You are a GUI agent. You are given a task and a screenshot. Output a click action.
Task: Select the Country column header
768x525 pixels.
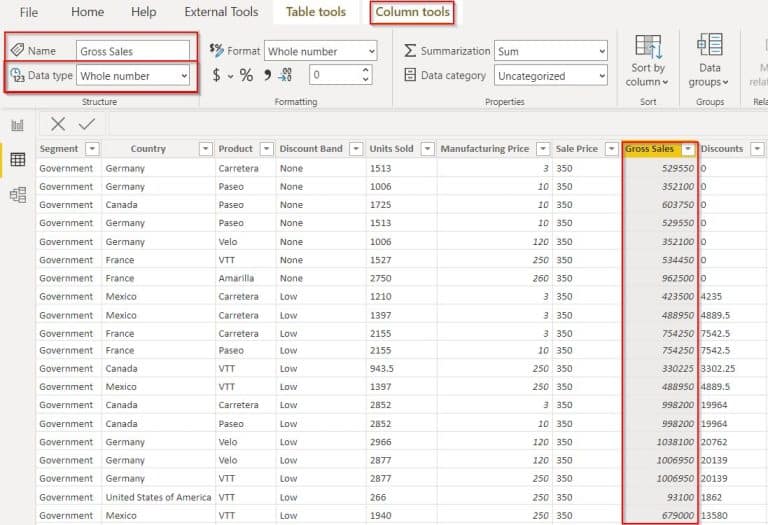pos(148,148)
